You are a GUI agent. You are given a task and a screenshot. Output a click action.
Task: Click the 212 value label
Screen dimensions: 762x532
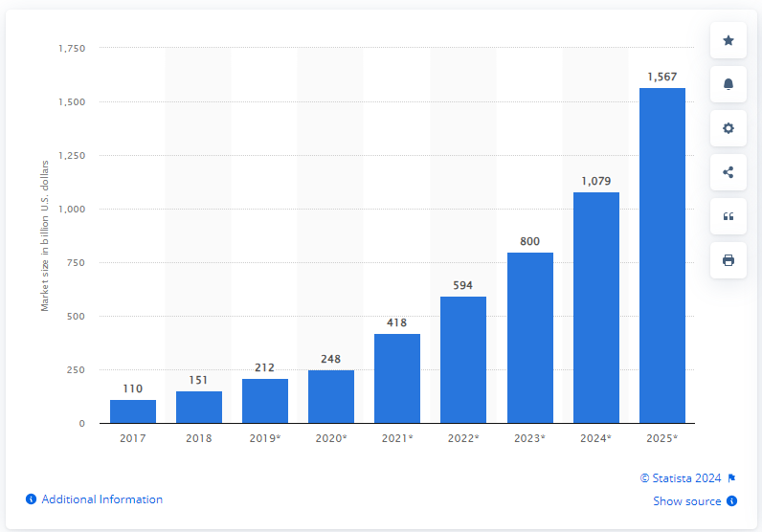point(265,367)
